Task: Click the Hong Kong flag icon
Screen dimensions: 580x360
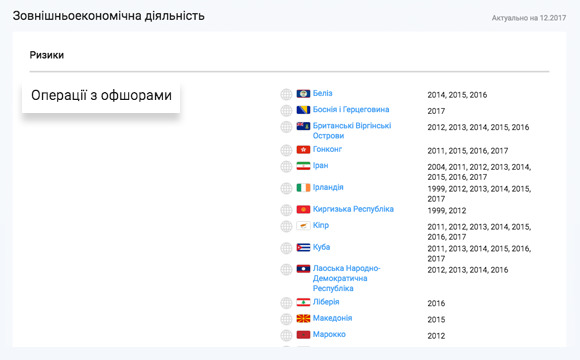Action: click(303, 150)
